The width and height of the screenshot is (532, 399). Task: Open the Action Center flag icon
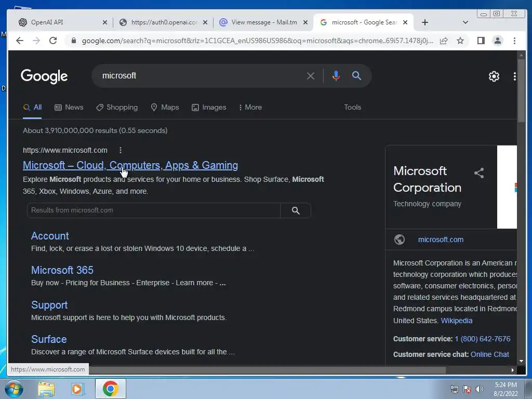[x=467, y=389]
